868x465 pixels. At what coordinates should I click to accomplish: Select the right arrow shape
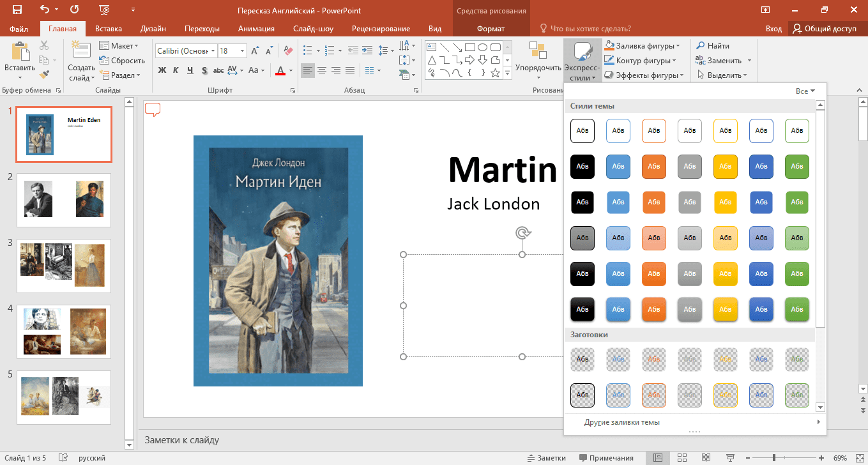(x=469, y=60)
